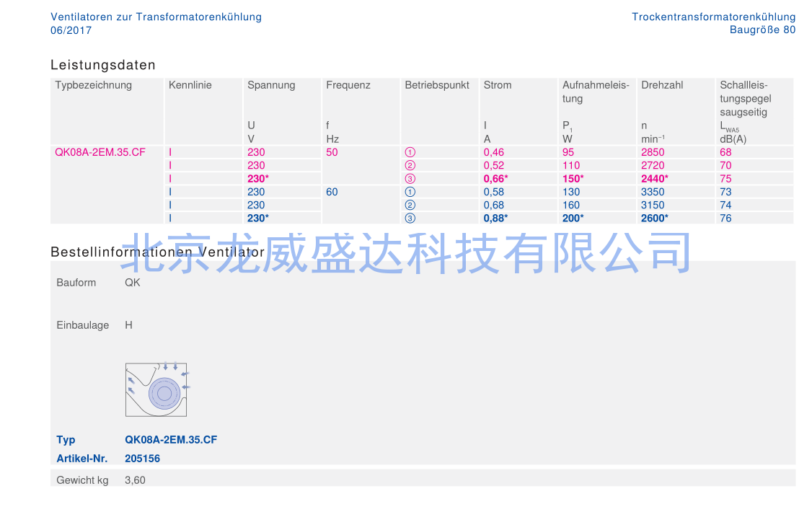Select pink 'QK08A-2EM.35.CF' in the data table
Image resolution: width=812 pixels, height=512 pixels.
pyautogui.click(x=100, y=152)
